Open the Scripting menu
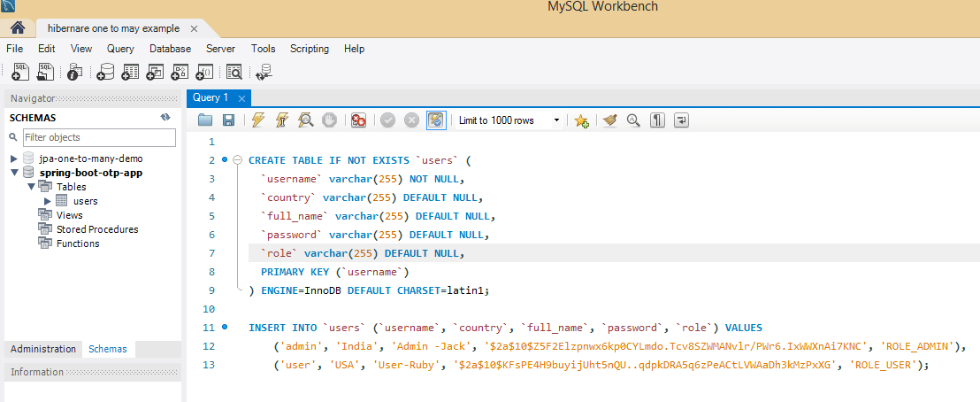 (310, 48)
